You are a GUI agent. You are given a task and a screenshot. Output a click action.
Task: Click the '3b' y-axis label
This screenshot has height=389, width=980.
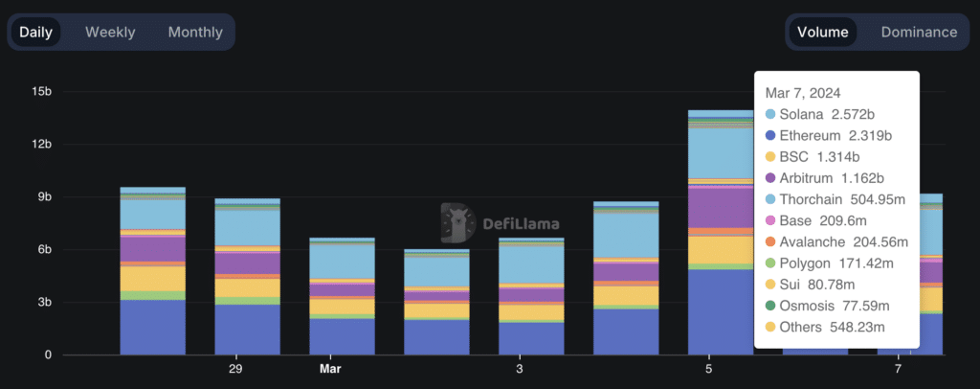pyautogui.click(x=45, y=302)
